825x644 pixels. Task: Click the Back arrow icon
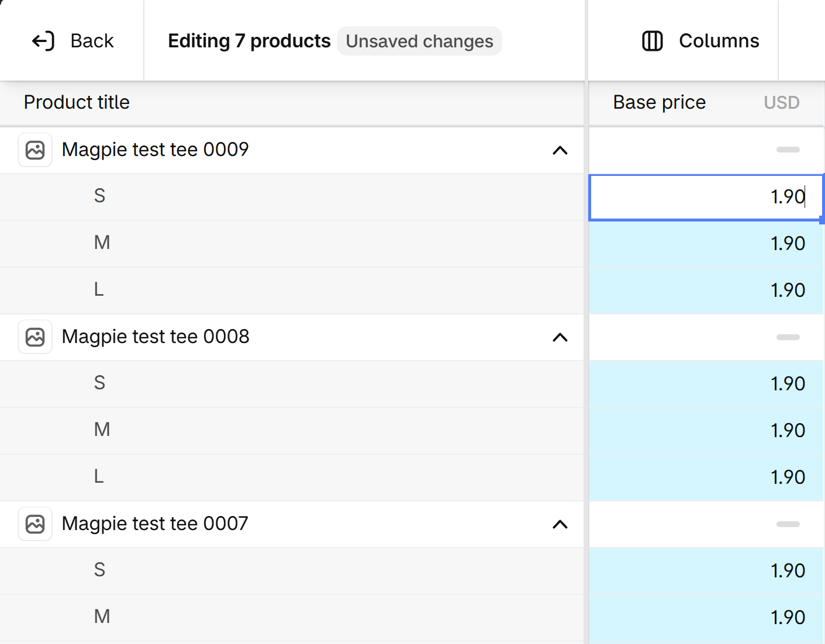[43, 41]
